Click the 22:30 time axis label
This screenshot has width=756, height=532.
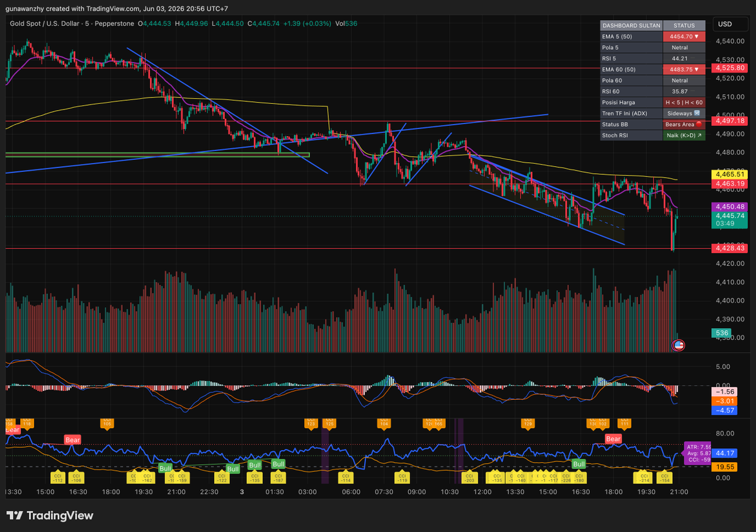[209, 492]
